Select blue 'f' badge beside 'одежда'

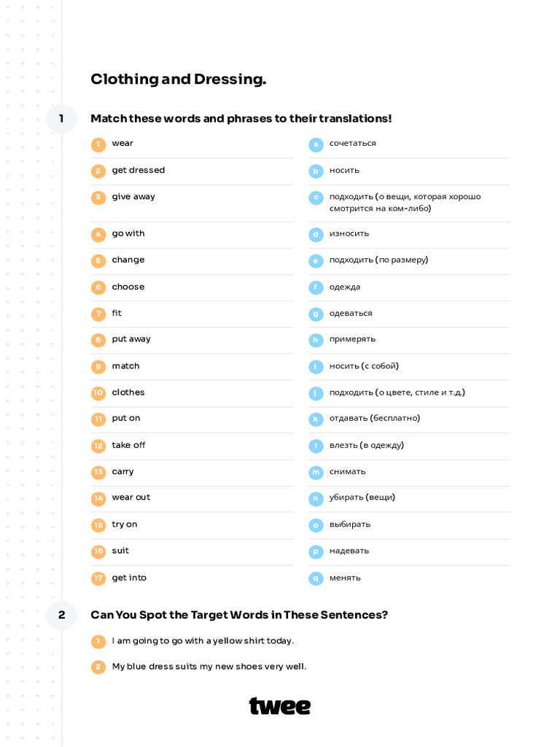[316, 287]
